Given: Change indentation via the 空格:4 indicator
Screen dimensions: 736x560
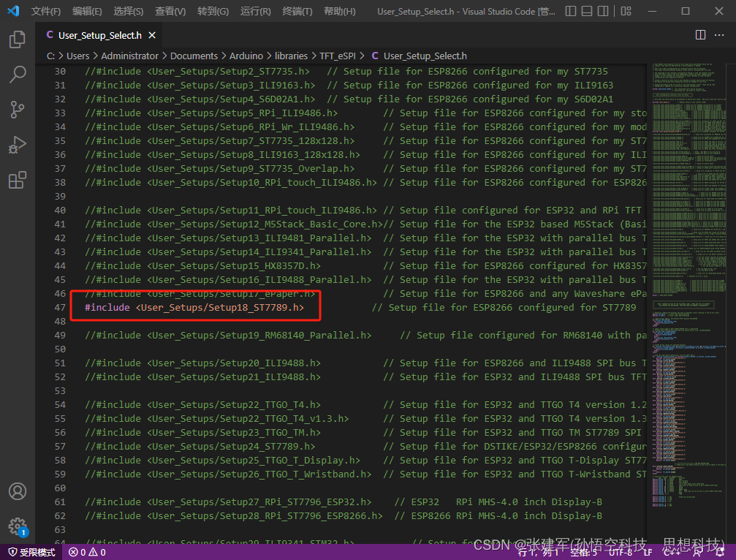Looking at the screenshot, I should pos(583,552).
